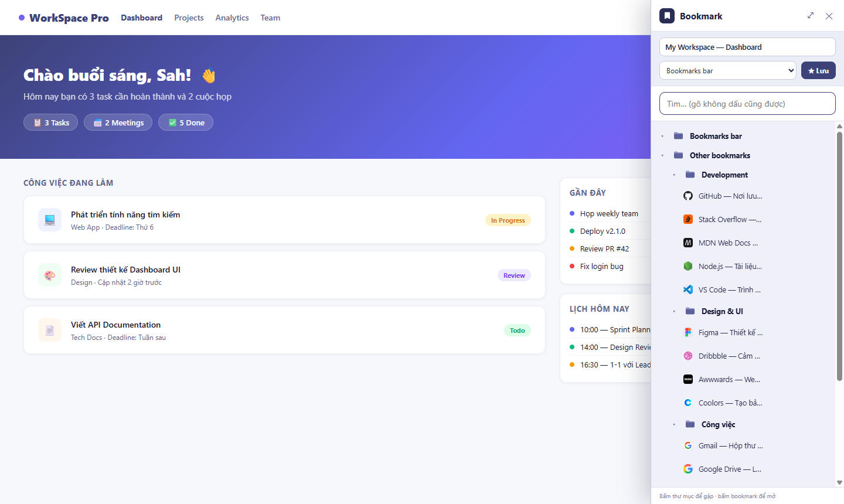
Task: Focus the bookmark search box
Action: click(747, 104)
